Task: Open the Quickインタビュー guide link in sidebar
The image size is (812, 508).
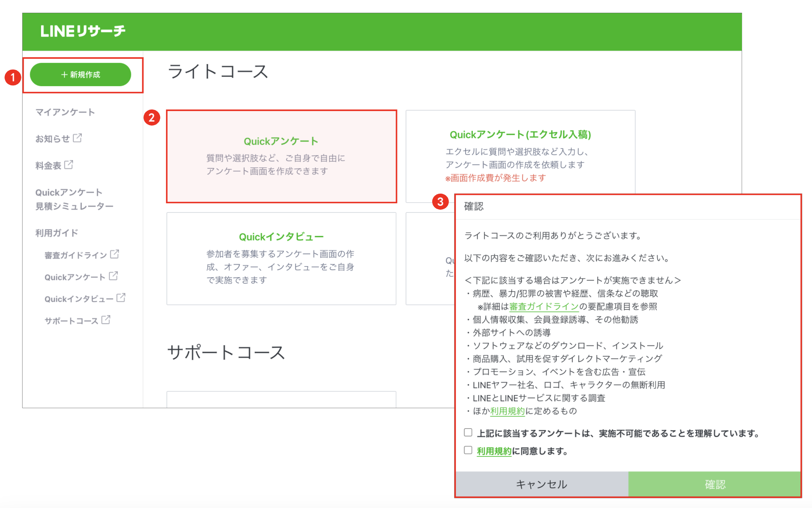Action: tap(79, 299)
